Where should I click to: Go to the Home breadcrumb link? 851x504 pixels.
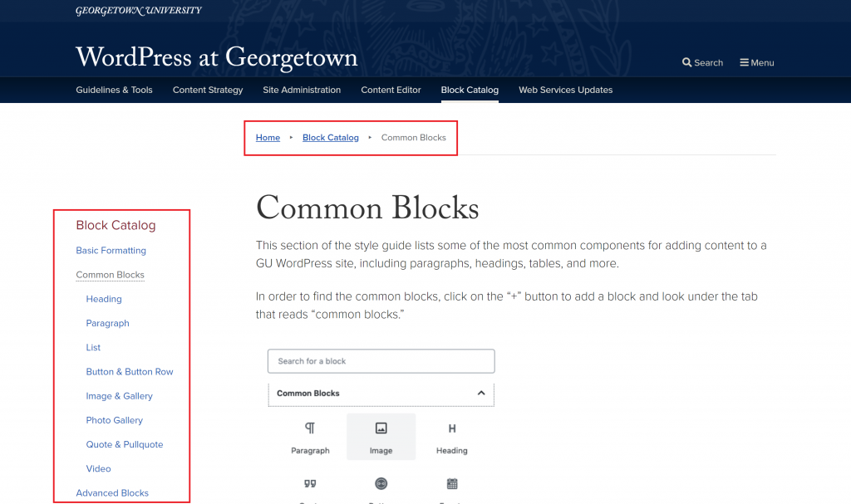pos(268,138)
